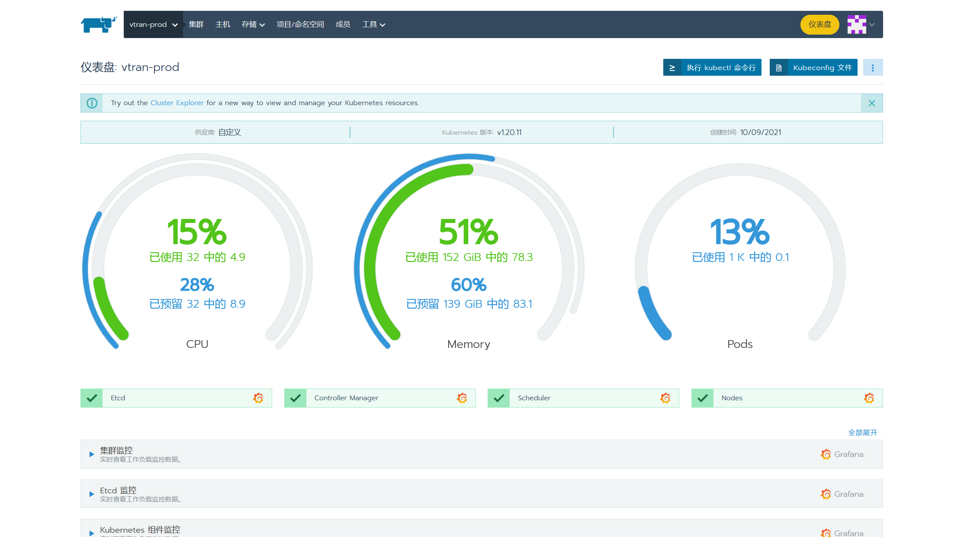The height and width of the screenshot is (537, 980).
Task: Click the 供应商 自定义 text
Action: 218,132
